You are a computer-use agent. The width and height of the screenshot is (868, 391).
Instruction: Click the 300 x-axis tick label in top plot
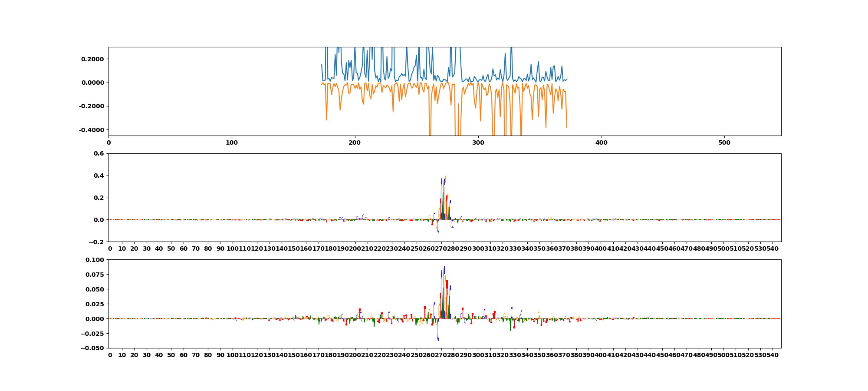478,142
